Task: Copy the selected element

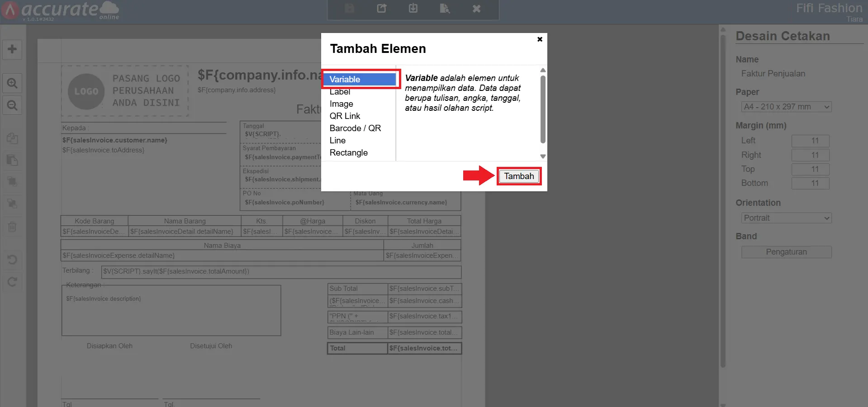Action: pyautogui.click(x=12, y=139)
